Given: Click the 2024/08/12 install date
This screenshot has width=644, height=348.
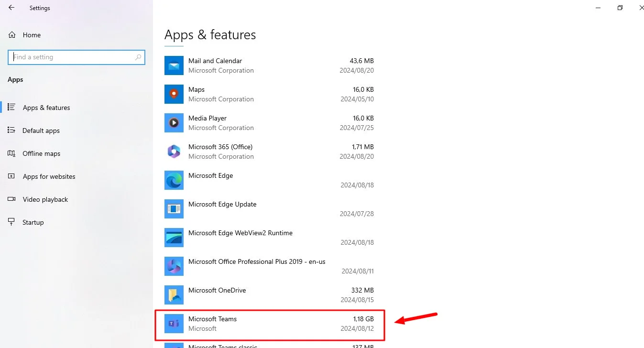Looking at the screenshot, I should (357, 328).
